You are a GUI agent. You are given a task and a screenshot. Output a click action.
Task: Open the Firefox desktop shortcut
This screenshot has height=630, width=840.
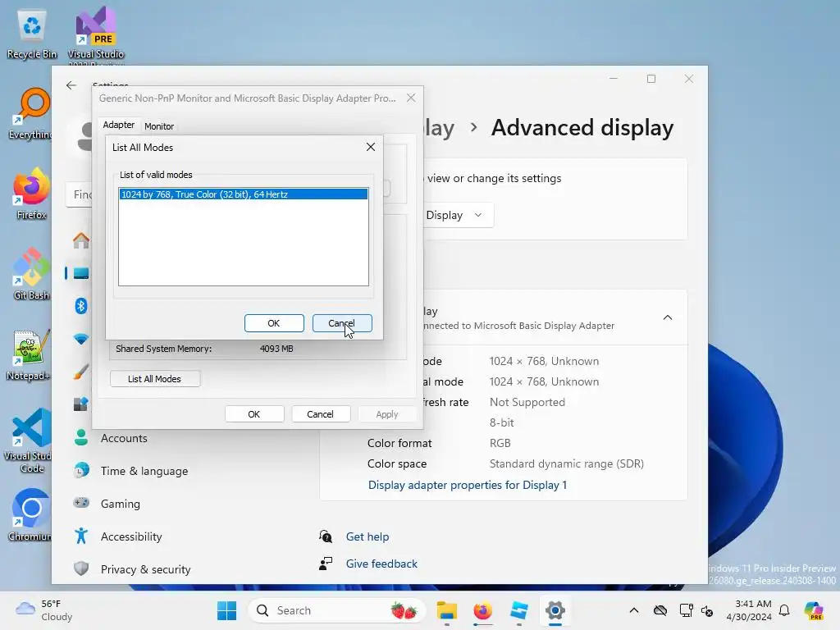[31, 194]
